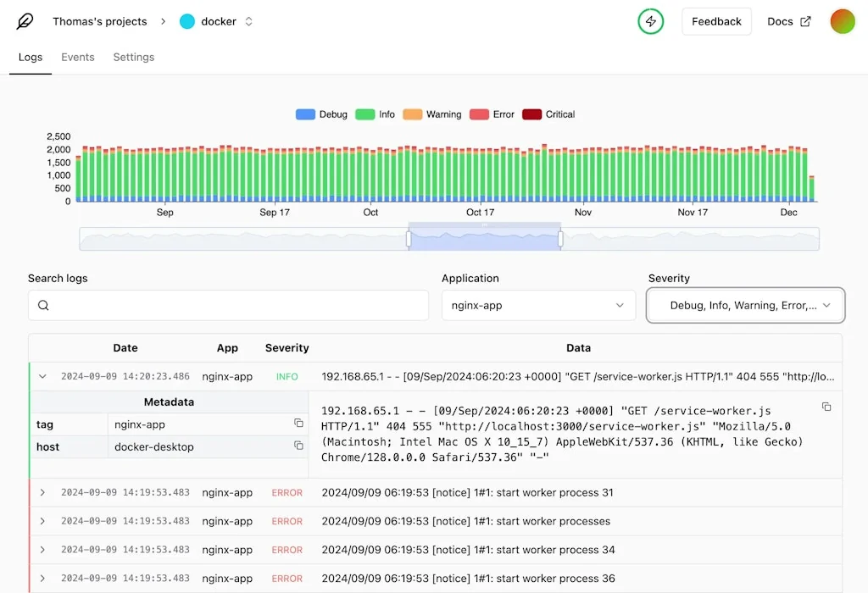Image resolution: width=868 pixels, height=593 pixels.
Task: Toggle the Warning legend above the histogram
Action: 432,114
